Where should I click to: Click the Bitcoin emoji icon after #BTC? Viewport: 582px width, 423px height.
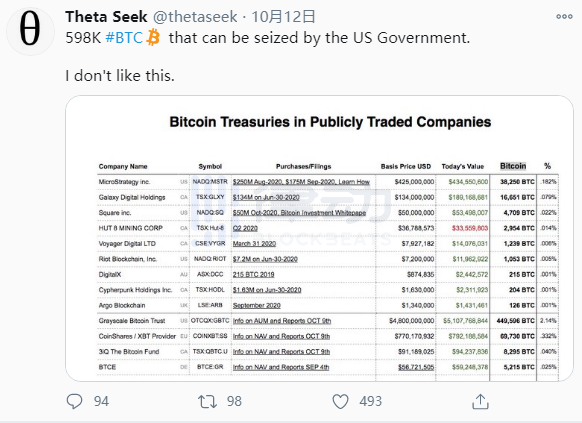[153, 38]
